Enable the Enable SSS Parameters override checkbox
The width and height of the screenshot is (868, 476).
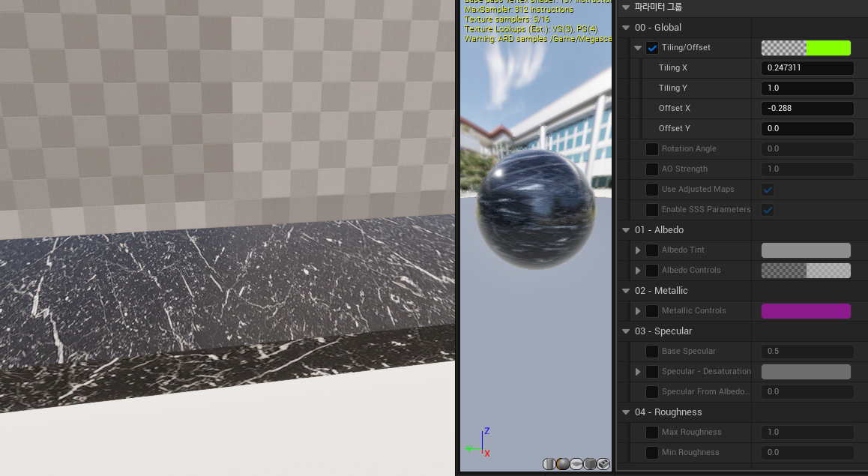point(652,210)
